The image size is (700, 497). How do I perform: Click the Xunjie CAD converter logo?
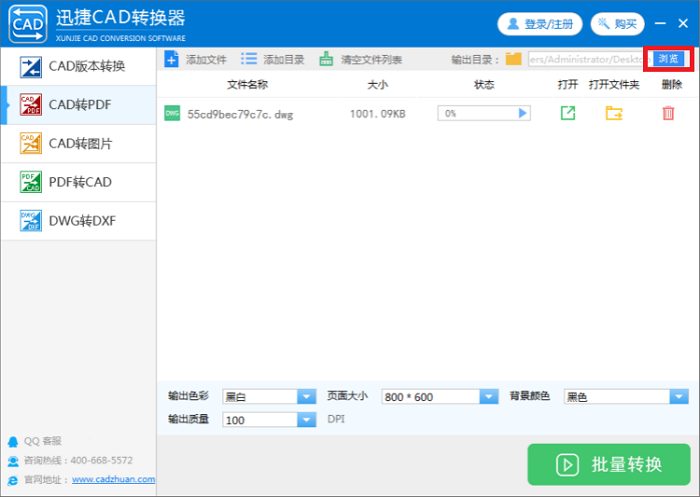[28, 24]
